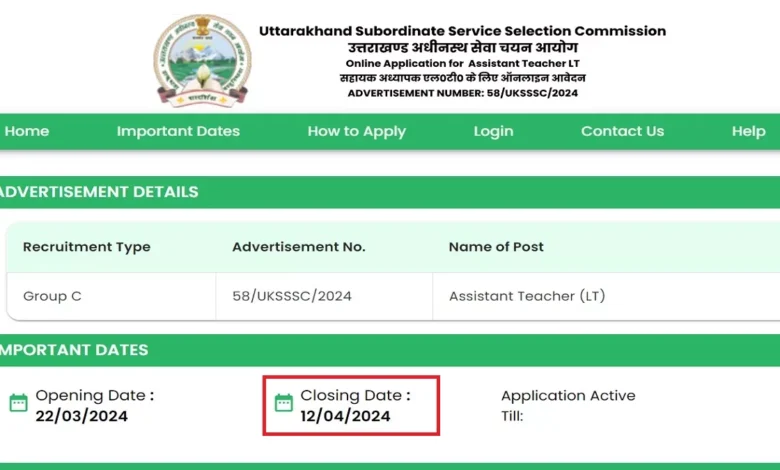
Task: Click the closing date value 12/04/2024
Action: (x=345, y=416)
